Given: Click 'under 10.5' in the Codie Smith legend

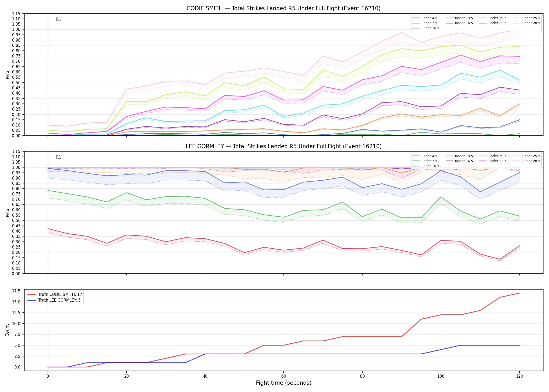Looking at the screenshot, I should pyautogui.click(x=430, y=28).
